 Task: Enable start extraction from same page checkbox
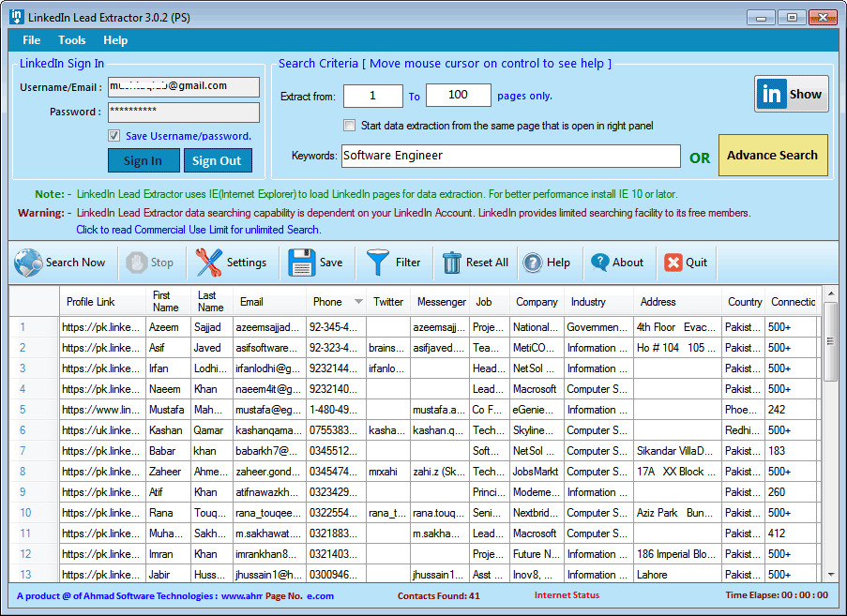(350, 126)
